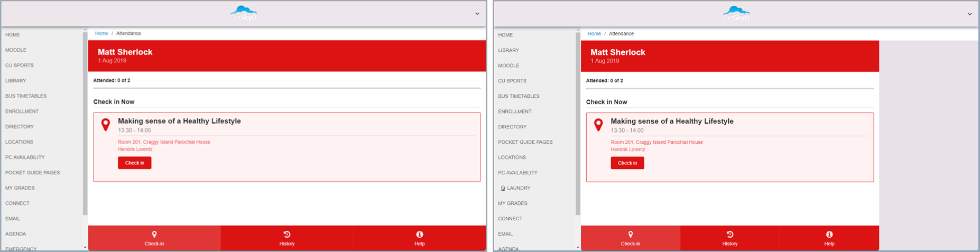Open Hendrik Lorentz link in left window
Image resolution: width=980 pixels, height=252 pixels.
[x=135, y=150]
